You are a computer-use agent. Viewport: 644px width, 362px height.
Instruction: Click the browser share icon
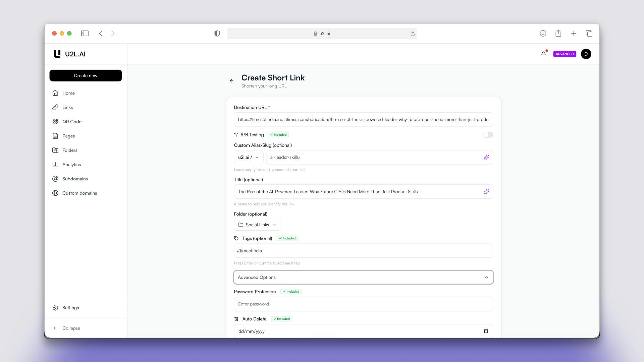coord(558,33)
